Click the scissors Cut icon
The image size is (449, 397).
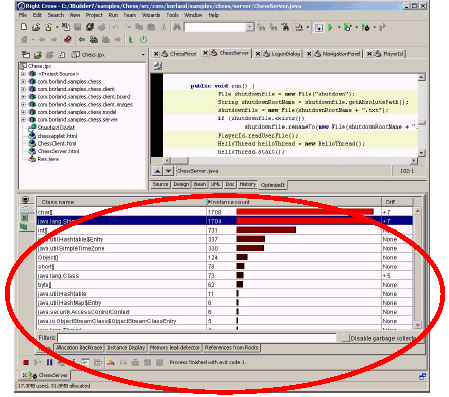tap(163, 27)
